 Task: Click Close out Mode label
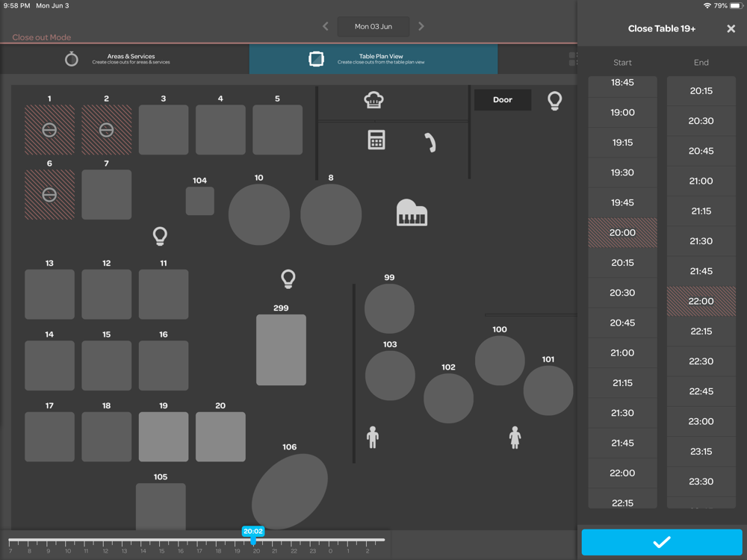click(x=41, y=37)
